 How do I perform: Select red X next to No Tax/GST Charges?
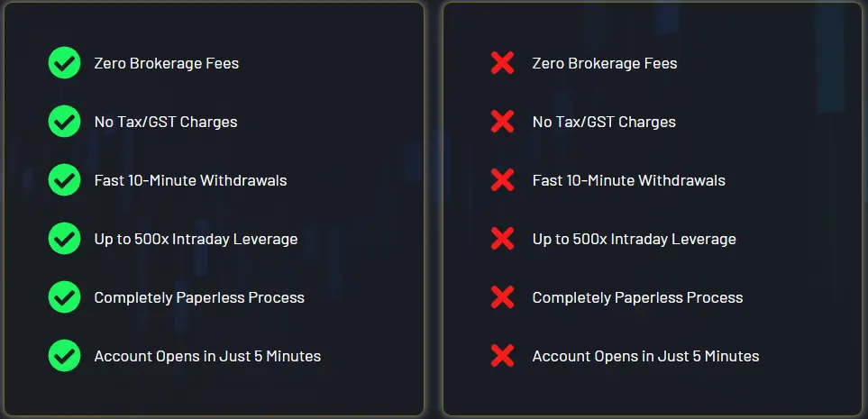coord(503,122)
